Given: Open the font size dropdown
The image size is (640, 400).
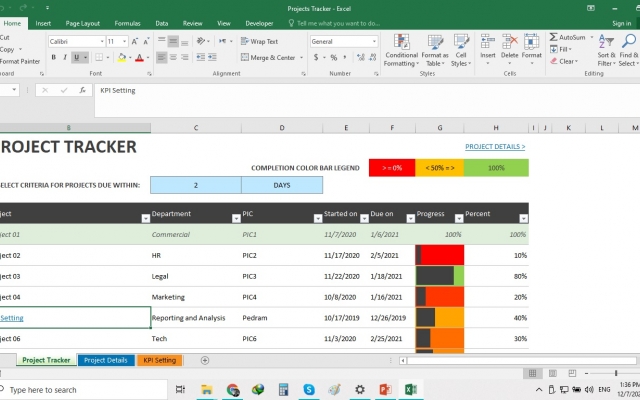Looking at the screenshot, I should click(124, 41).
